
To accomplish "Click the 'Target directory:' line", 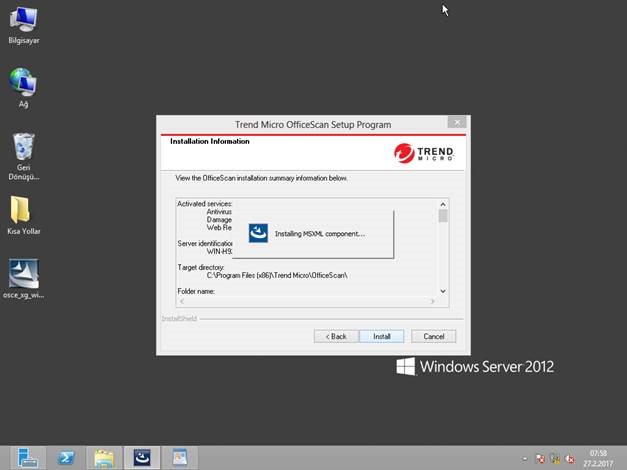I will pos(201,267).
